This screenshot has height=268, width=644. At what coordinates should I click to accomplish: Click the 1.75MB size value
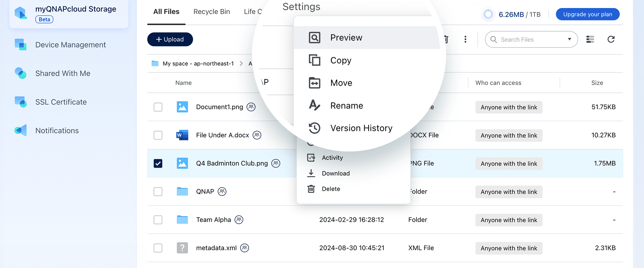[x=605, y=163]
